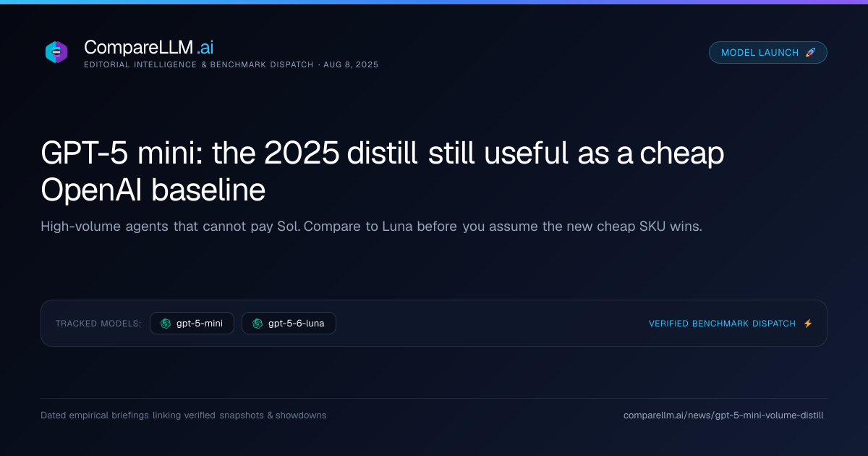Image resolution: width=868 pixels, height=456 pixels.
Task: Click the rocket icon in the Model Launch badge
Action: [x=810, y=53]
